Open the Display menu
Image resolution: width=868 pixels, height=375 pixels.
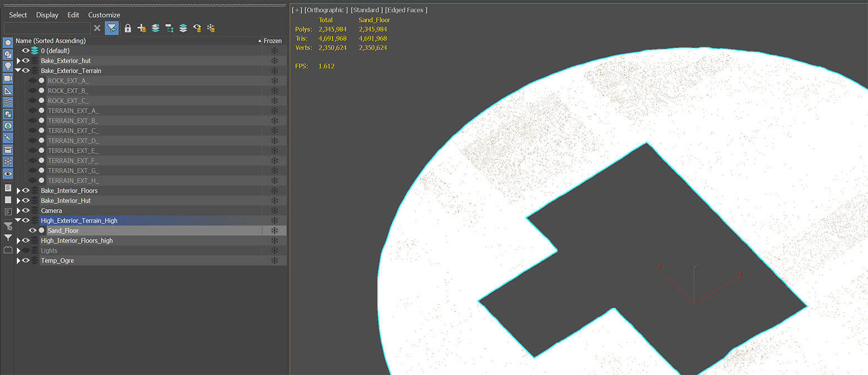[x=47, y=15]
